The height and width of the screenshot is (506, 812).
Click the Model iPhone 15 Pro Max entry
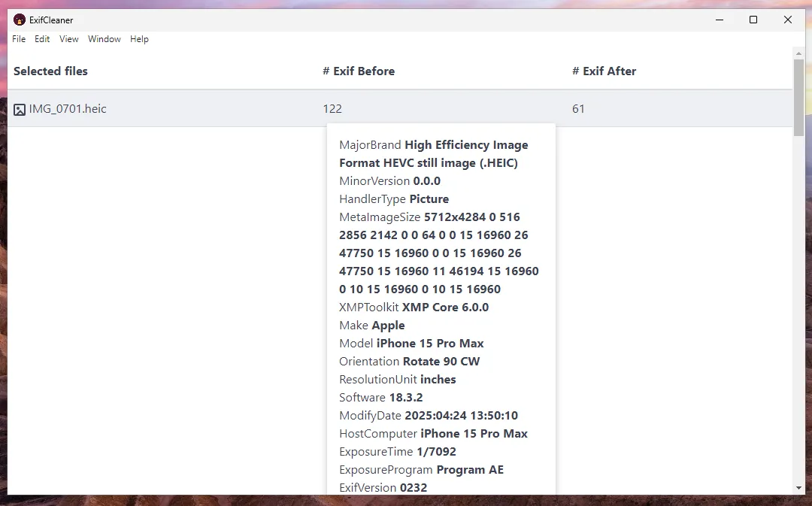pyautogui.click(x=412, y=344)
